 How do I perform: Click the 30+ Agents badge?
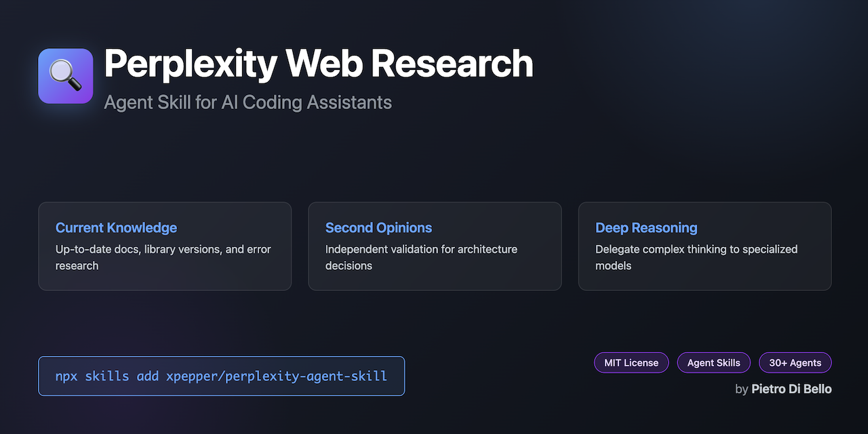[795, 363]
